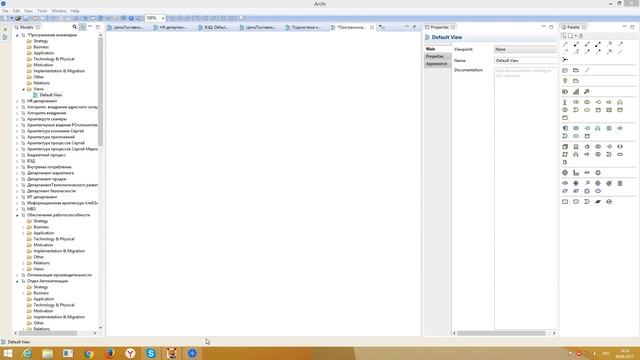Viewport: 640px width, 360px height.
Task: Select the Appearance tab in Properties panel
Action: coord(437,64)
